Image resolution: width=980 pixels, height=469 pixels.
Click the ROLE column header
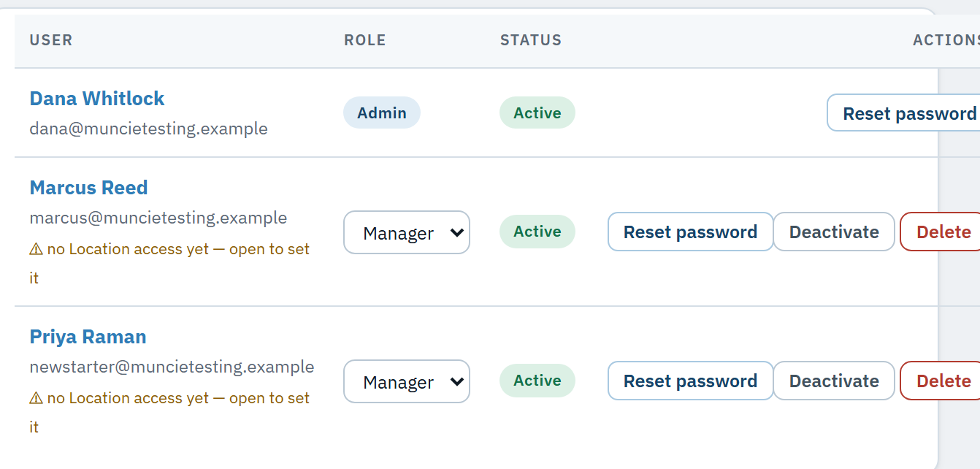point(365,40)
